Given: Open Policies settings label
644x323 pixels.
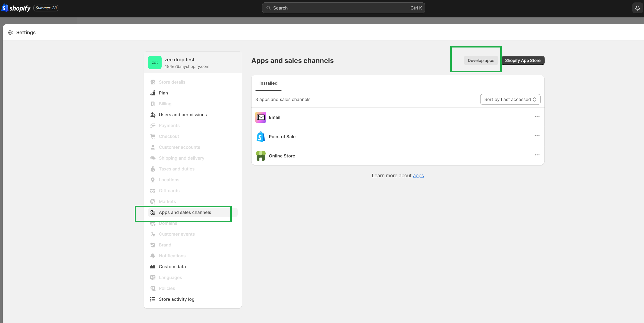Looking at the screenshot, I should 167,289.
